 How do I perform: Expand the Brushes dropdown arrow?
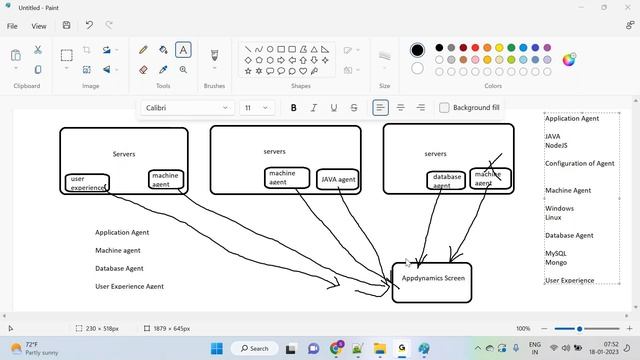[214, 68]
